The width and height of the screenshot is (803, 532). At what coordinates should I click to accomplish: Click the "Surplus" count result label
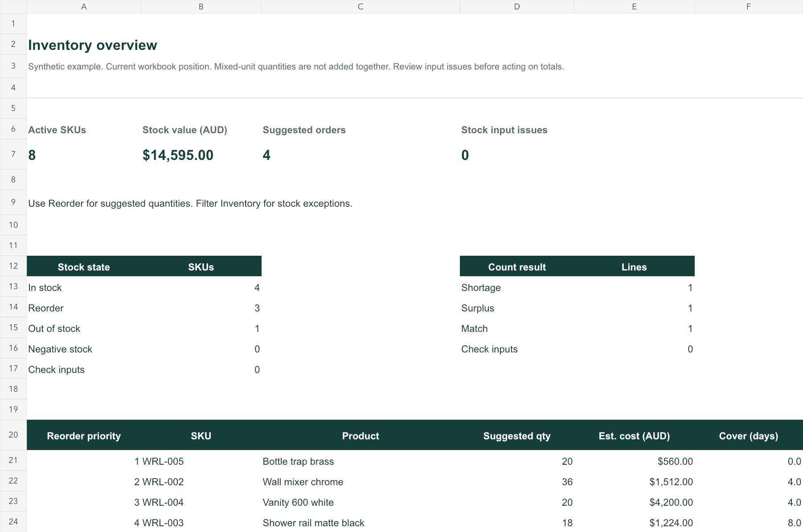pyautogui.click(x=478, y=308)
